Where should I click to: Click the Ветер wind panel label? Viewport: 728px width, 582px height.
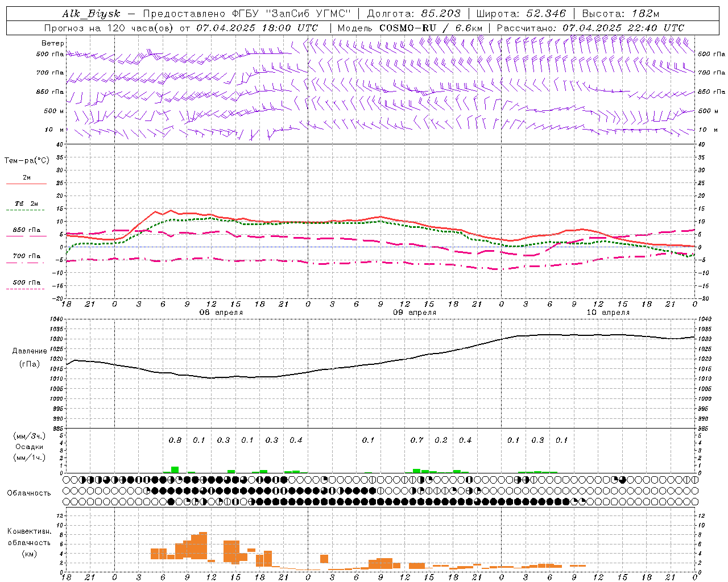point(53,43)
